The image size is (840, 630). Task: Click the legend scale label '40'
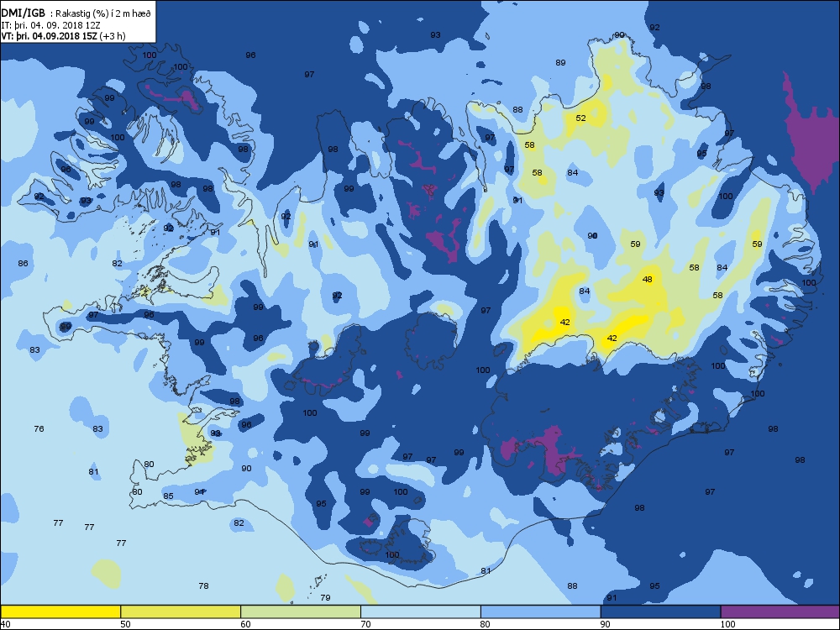(5, 624)
